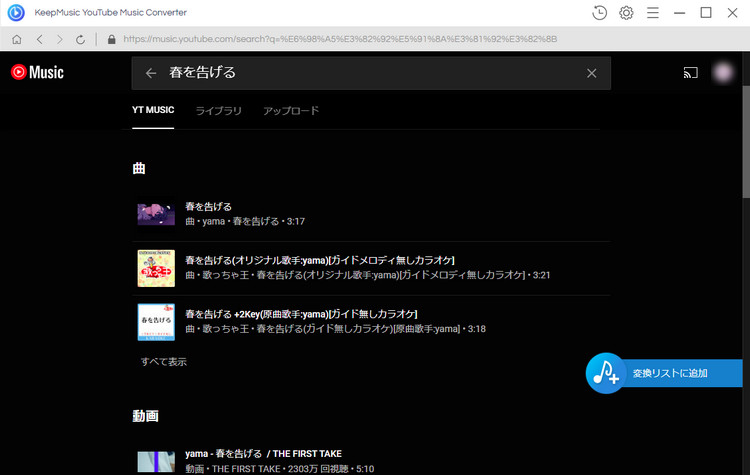This screenshot has height=475, width=750.
Task: Navigate forward with the toolbar arrow
Action: coord(60,39)
